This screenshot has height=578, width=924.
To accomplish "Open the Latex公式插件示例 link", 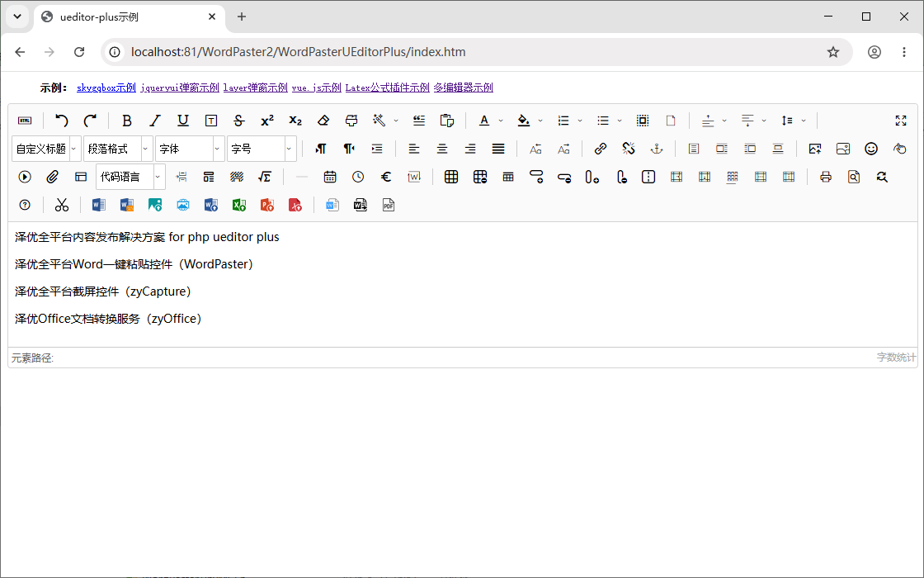I will [x=387, y=88].
